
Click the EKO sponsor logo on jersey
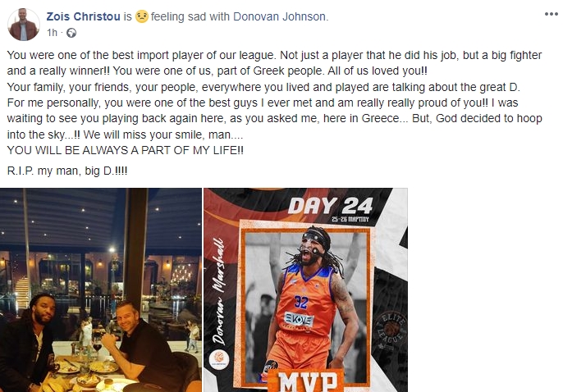click(299, 320)
